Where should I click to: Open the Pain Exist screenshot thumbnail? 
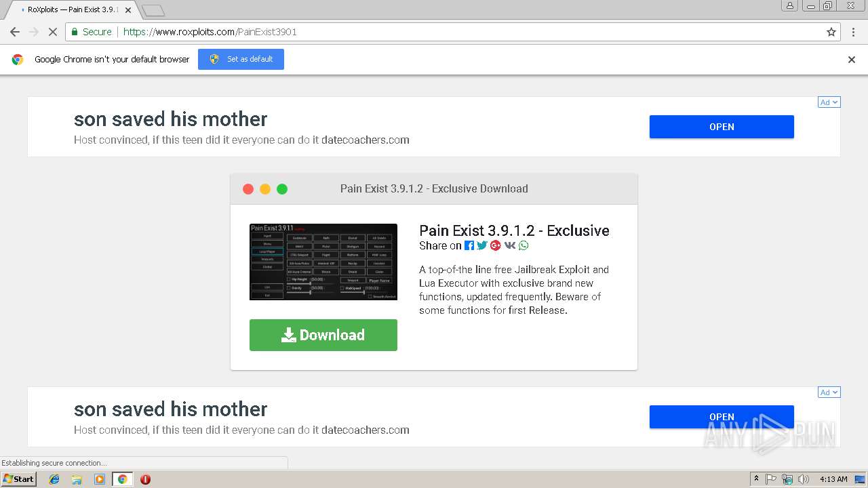pyautogui.click(x=323, y=262)
